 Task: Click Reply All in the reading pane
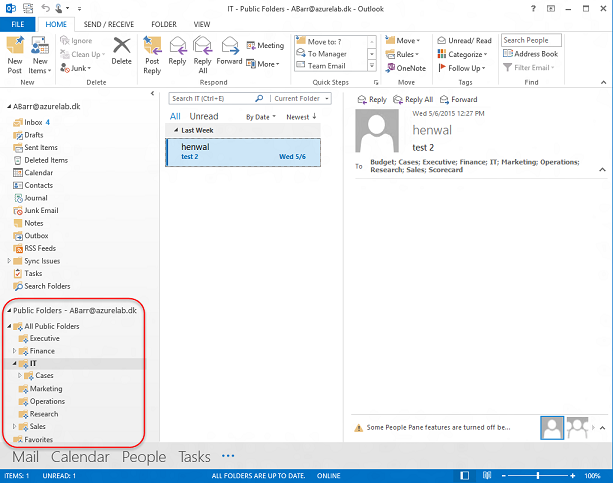click(x=413, y=99)
